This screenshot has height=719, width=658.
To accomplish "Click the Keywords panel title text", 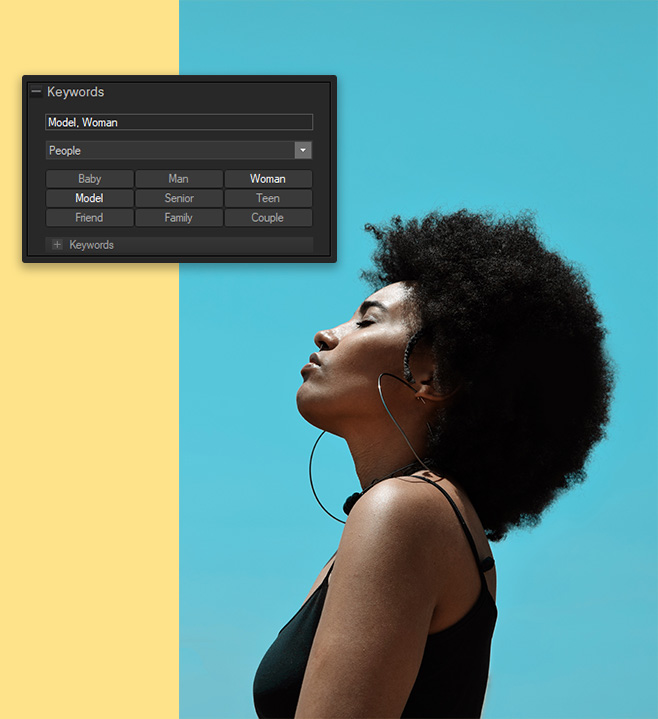I will tap(75, 92).
